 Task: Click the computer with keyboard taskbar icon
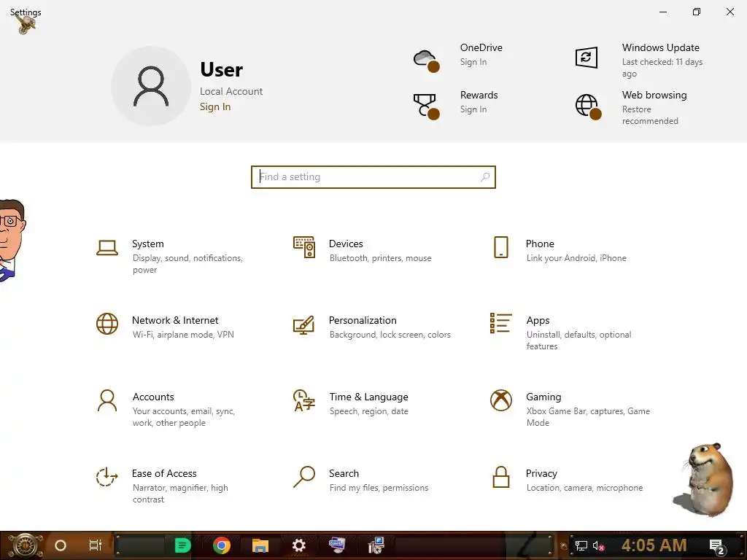point(337,545)
